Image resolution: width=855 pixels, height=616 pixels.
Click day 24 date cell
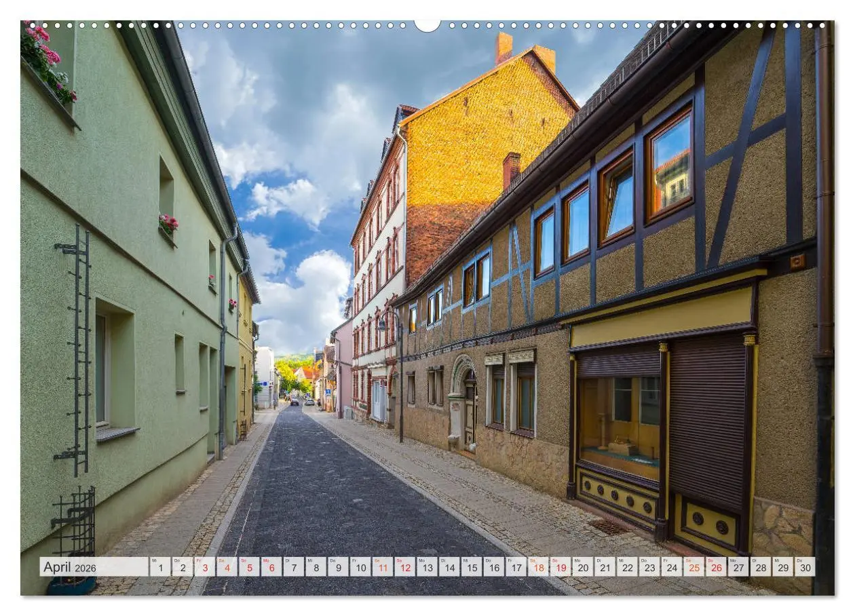[x=672, y=567]
